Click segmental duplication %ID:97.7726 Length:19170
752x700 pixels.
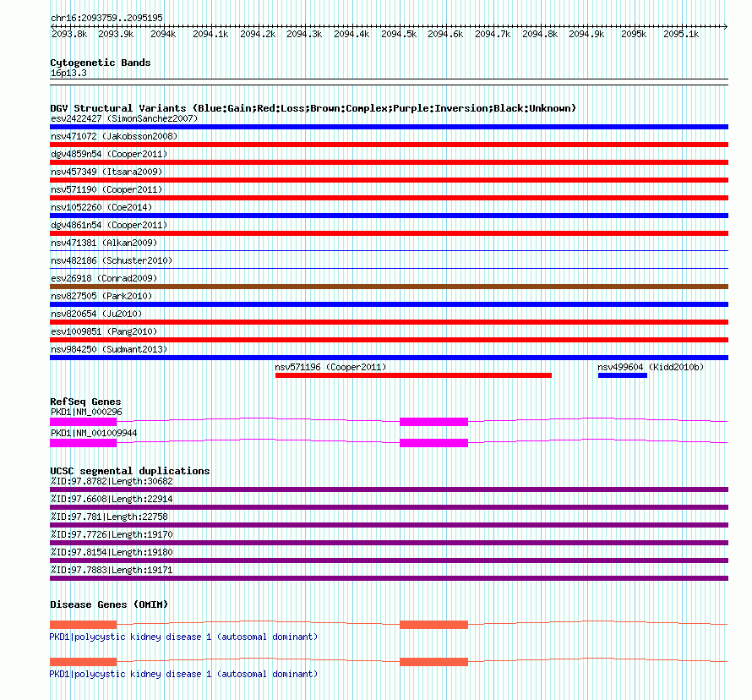click(389, 543)
